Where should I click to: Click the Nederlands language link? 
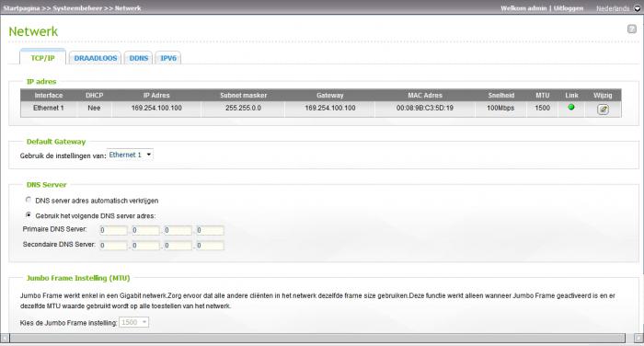(x=613, y=8)
